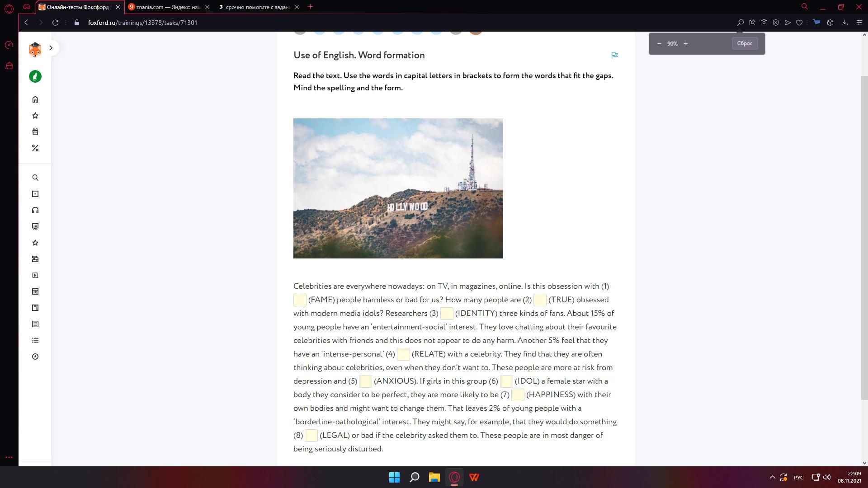Click gap 8 input field before (LEGAL)
Viewport: 868px width, 488px height.
(311, 436)
